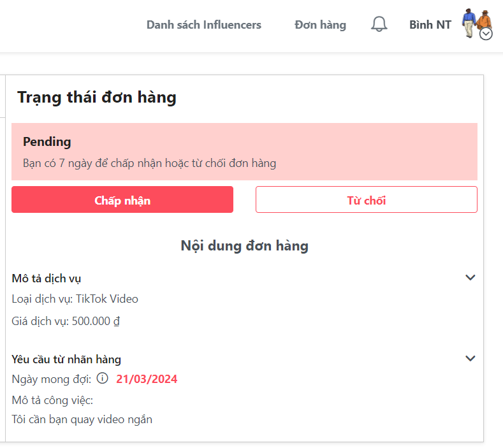Collapse the Mô tả dịch vụ section chevron
The height and width of the screenshot is (448, 503).
[470, 278]
